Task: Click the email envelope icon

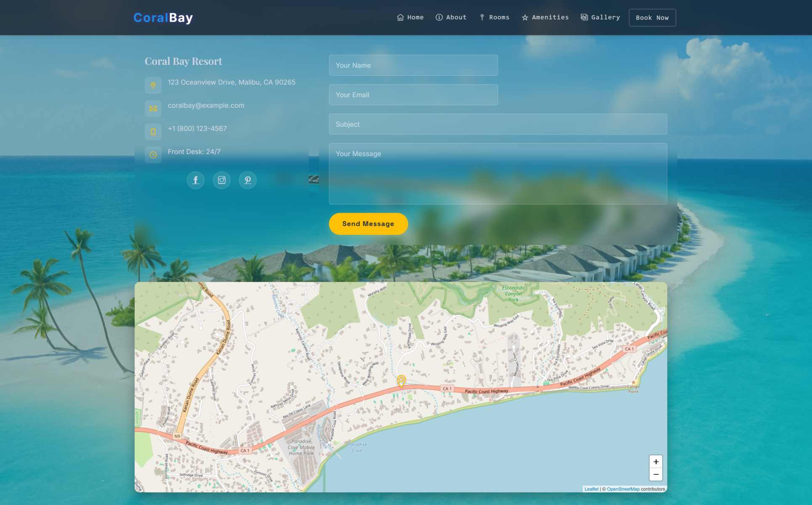Action: coord(153,109)
